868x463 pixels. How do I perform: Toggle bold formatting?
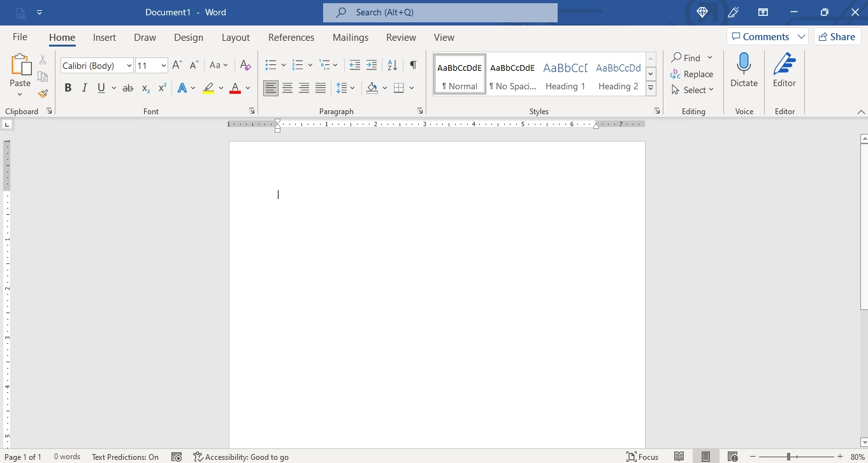[x=68, y=87]
